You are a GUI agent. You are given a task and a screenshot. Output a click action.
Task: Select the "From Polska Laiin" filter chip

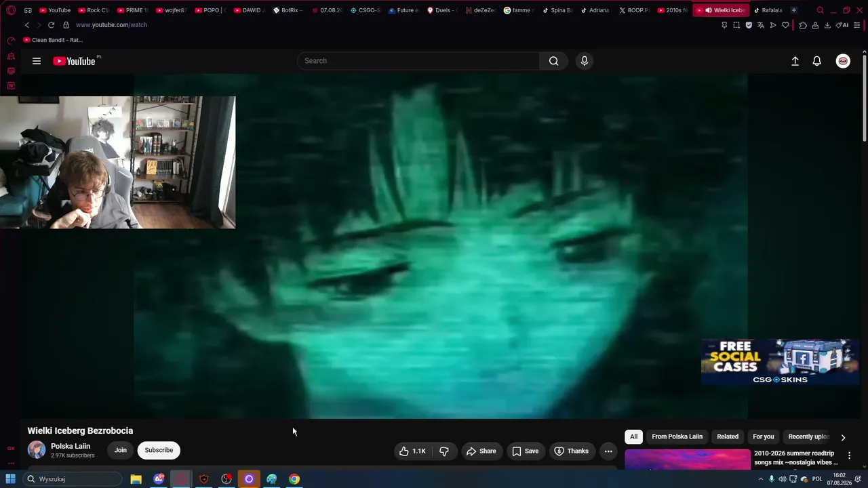tap(677, 436)
